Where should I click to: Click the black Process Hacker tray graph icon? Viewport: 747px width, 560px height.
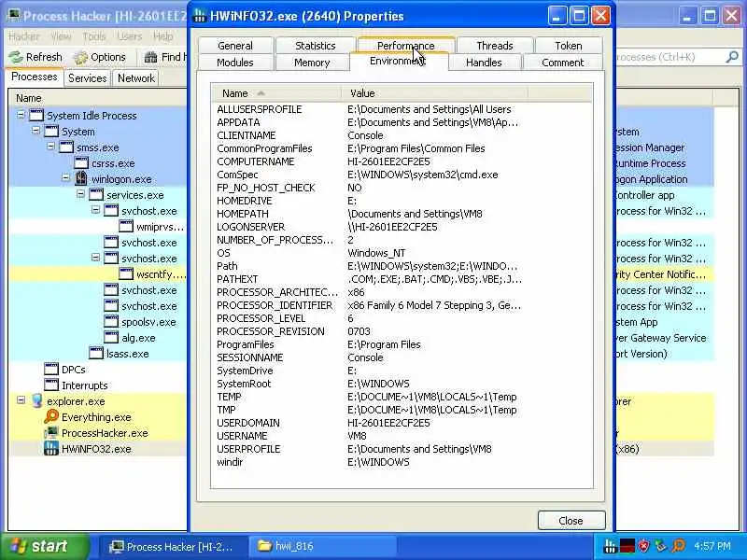[x=627, y=546]
